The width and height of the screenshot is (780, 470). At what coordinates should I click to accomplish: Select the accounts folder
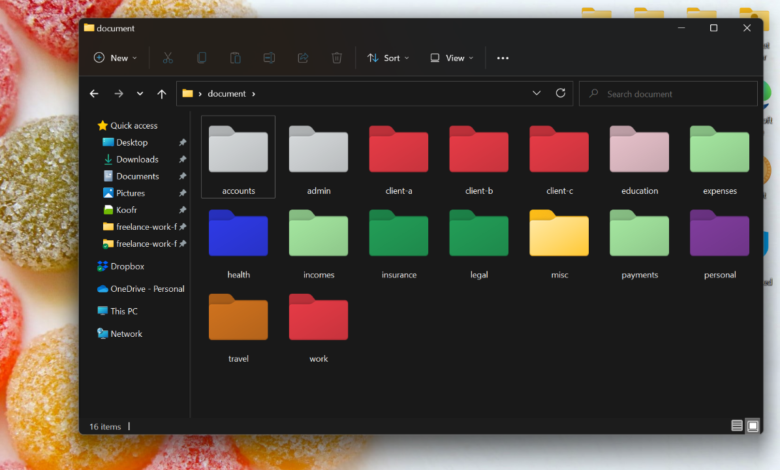coord(238,157)
